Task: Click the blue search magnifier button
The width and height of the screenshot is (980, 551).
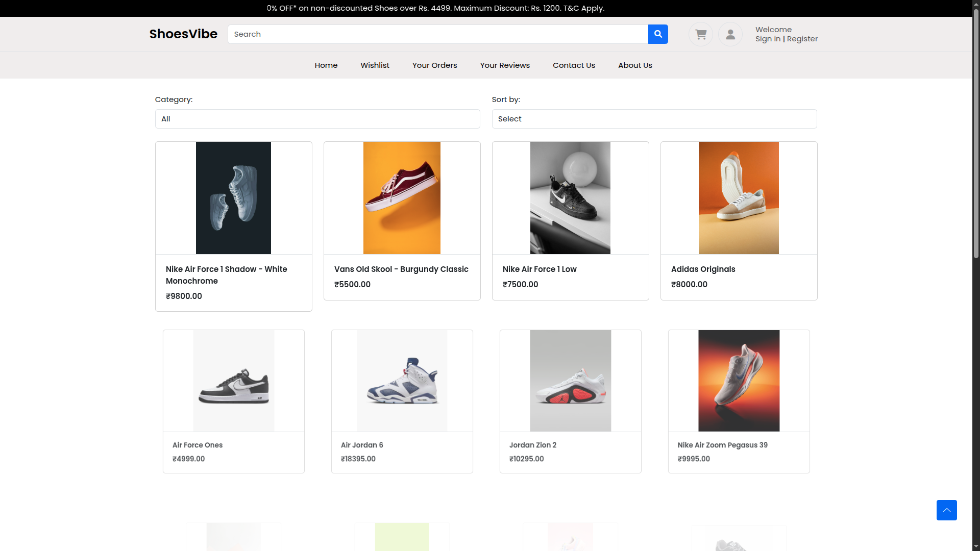Action: 658,34
